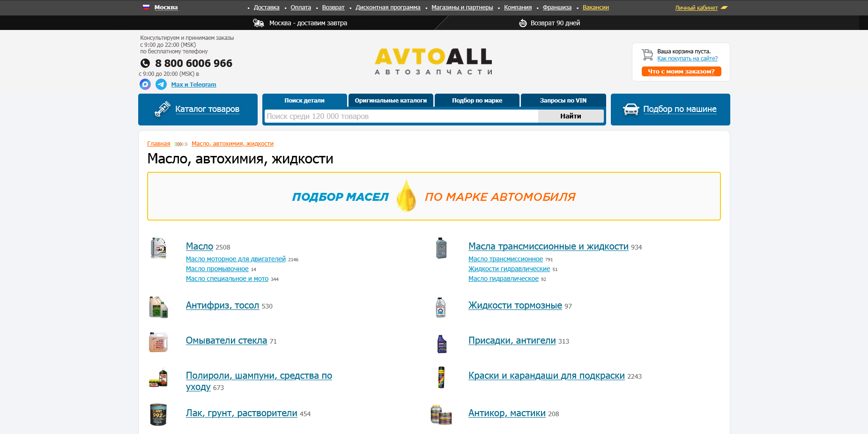Click the spray paint can thumbnail
Viewport: 868px width, 434px height.
pos(441,377)
